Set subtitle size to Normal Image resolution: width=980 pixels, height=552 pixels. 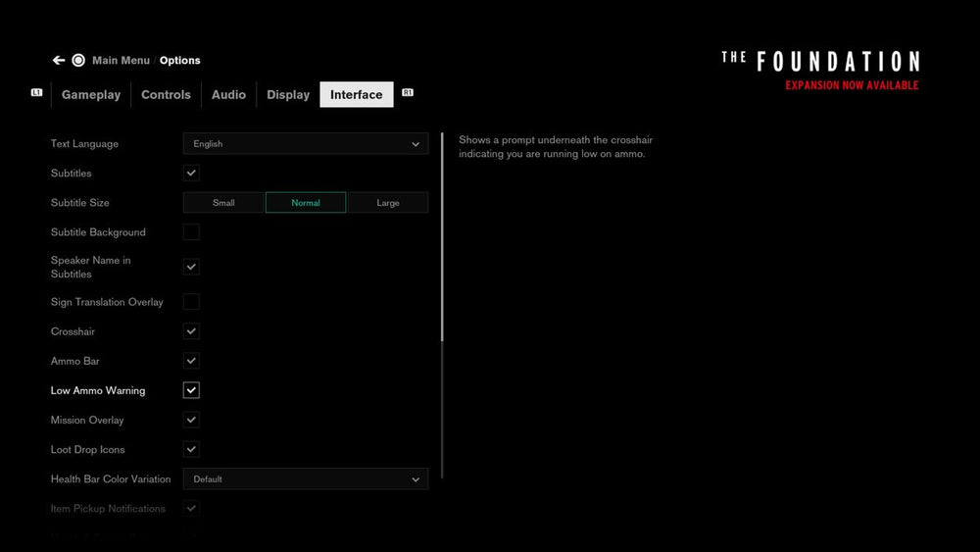pyautogui.click(x=306, y=203)
